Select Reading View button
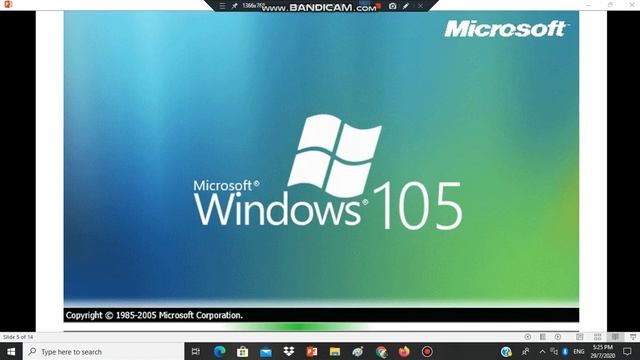Viewport: 640px width, 360px height. click(615, 337)
